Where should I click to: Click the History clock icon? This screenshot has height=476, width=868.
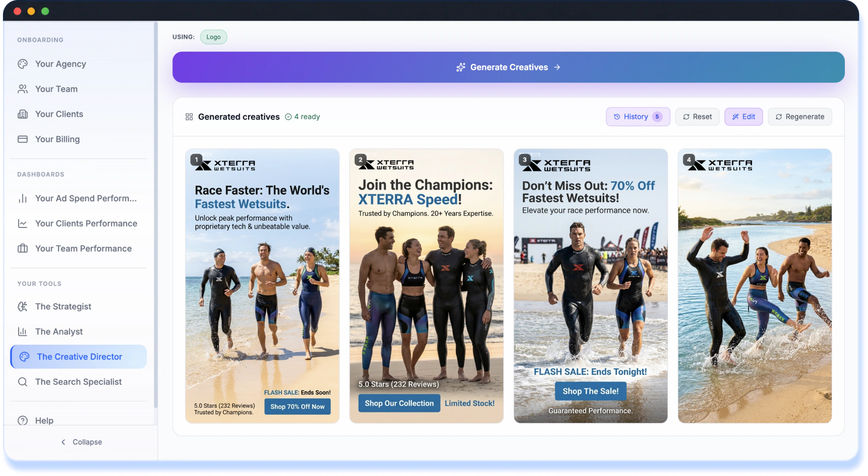[x=617, y=117]
